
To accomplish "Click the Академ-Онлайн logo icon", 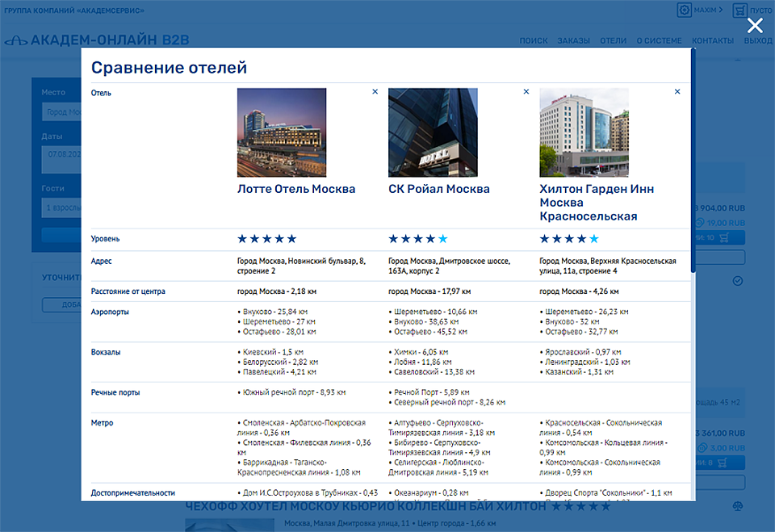I will [x=16, y=40].
